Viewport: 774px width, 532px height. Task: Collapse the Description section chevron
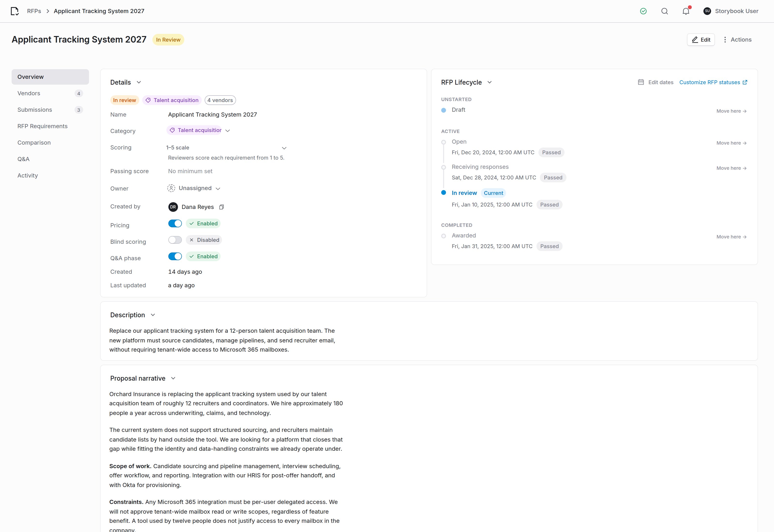tap(153, 315)
